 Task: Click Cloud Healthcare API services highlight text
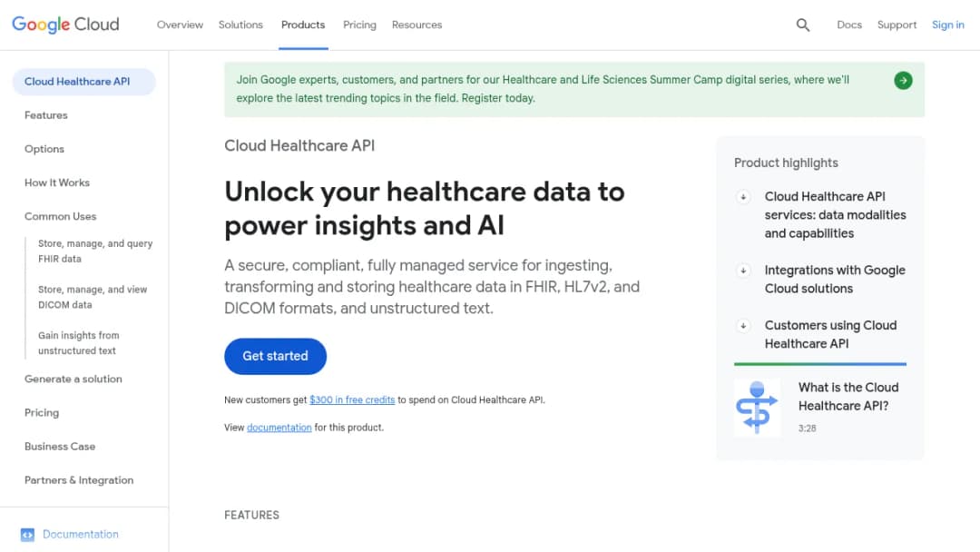coord(835,215)
